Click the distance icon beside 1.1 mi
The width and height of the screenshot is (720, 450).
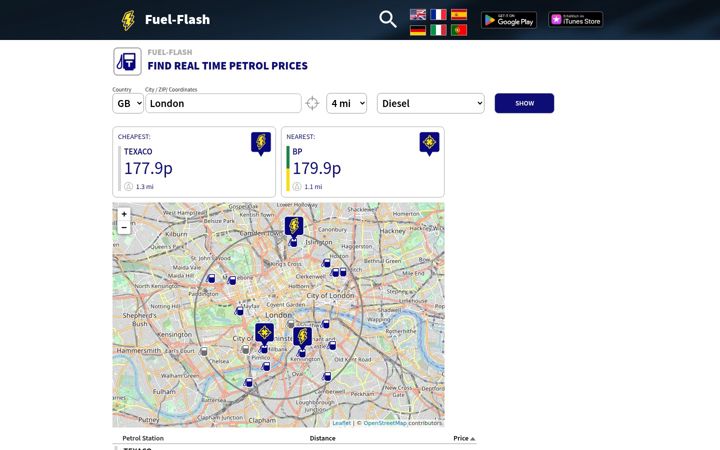297,186
